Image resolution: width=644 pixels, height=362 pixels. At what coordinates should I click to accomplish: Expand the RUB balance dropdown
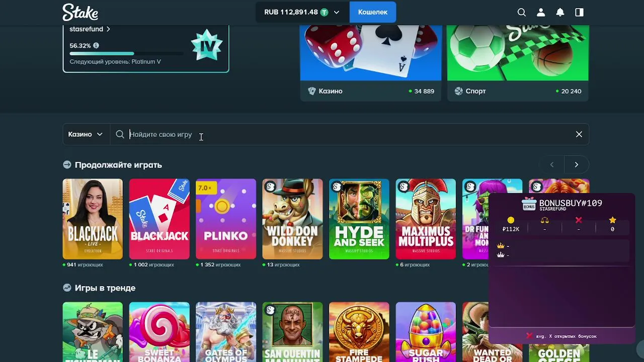[x=337, y=12]
